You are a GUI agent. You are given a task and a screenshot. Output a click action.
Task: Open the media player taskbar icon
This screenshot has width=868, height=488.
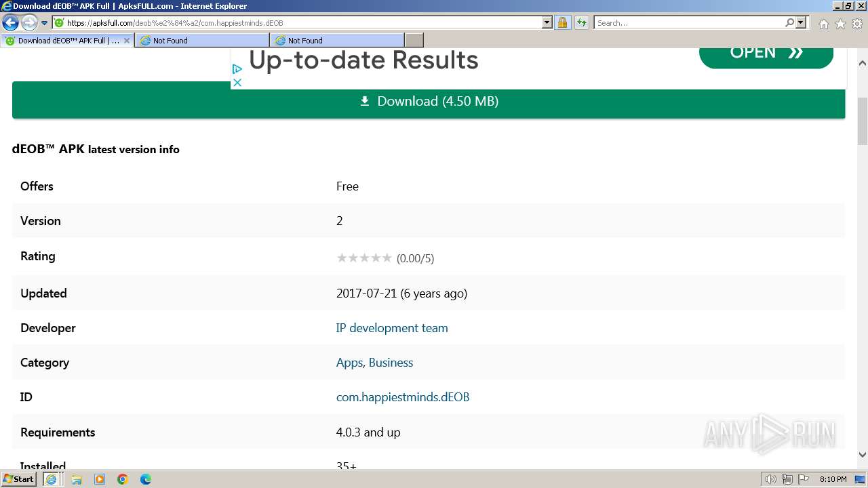[100, 479]
